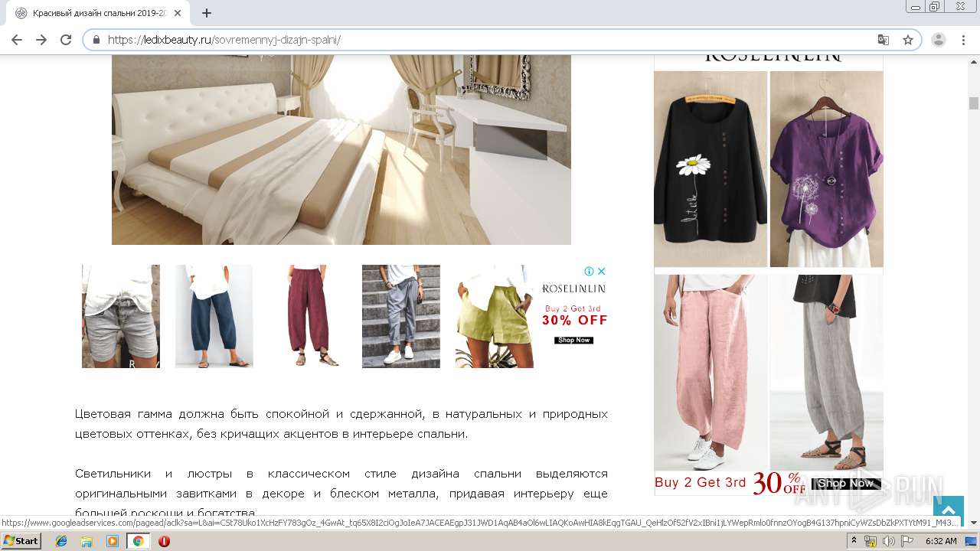The height and width of the screenshot is (551, 980).
Task: Close the 'Красивый дизайн спальни' tab
Action: 178,13
